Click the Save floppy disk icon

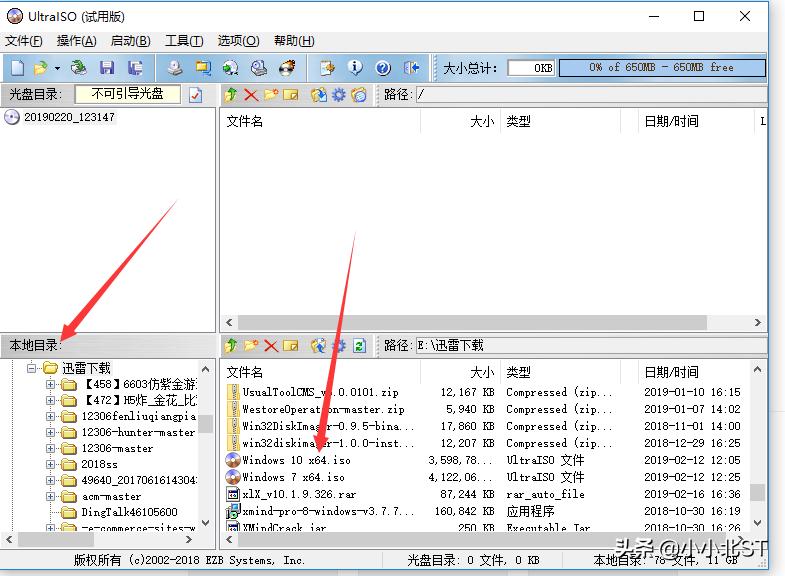click(x=107, y=68)
